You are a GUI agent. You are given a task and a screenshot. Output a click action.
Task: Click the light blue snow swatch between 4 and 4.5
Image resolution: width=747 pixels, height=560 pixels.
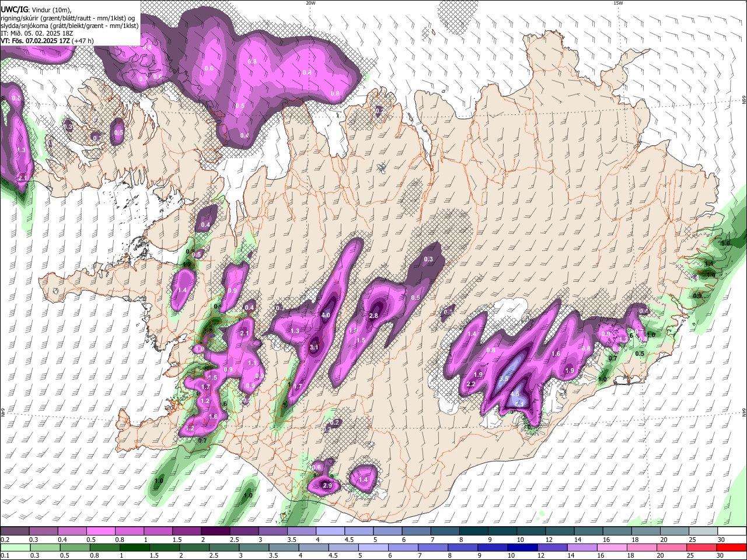330,531
